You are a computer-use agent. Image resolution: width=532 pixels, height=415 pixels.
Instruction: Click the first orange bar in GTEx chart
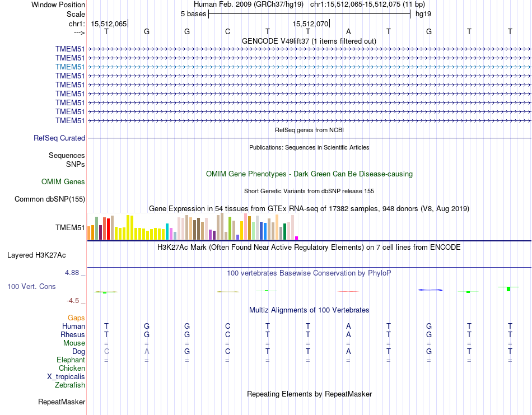pyautogui.click(x=89, y=233)
